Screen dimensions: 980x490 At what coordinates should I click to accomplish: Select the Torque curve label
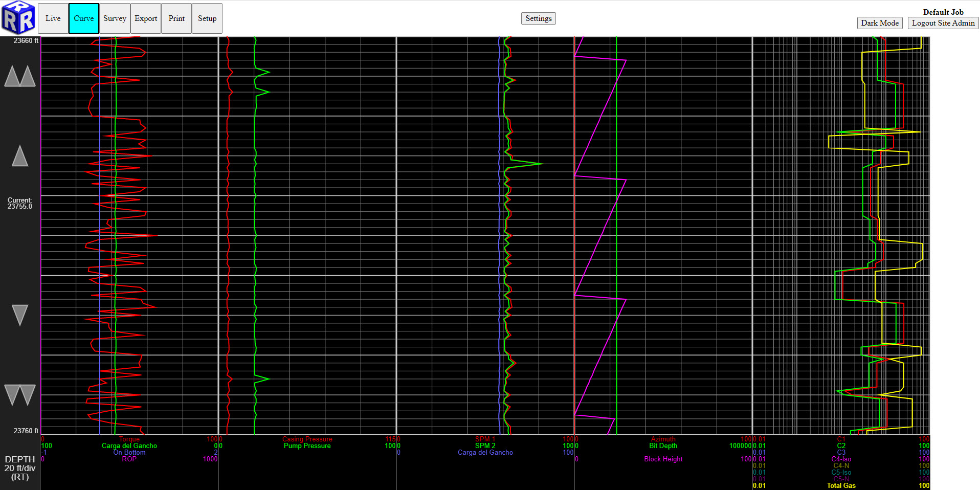pos(129,439)
